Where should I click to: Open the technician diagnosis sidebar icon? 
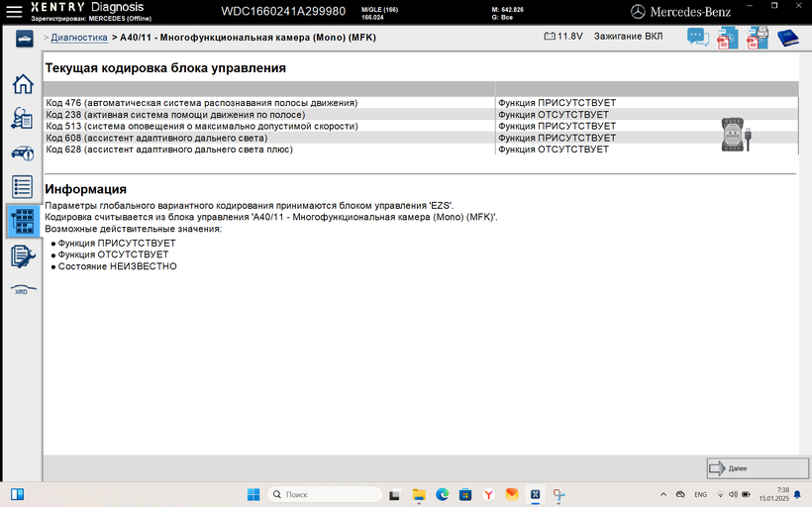(x=22, y=118)
